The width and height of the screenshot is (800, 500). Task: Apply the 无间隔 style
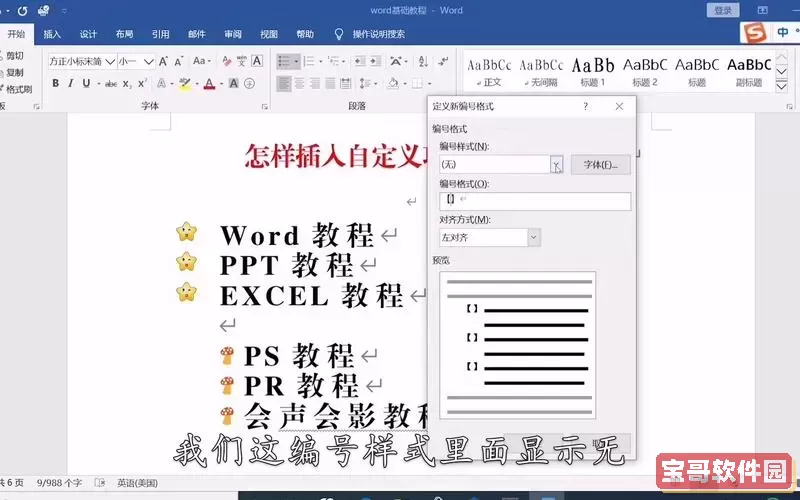[x=541, y=71]
